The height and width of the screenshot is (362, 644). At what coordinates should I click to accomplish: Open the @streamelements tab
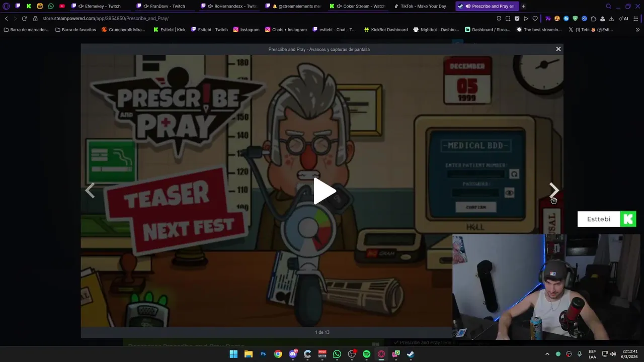294,6
